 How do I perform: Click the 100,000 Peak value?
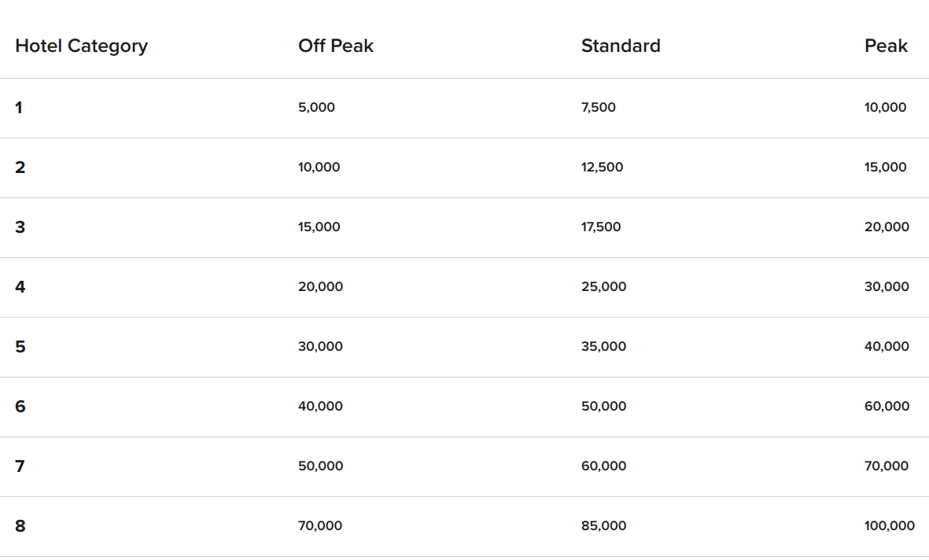point(889,526)
